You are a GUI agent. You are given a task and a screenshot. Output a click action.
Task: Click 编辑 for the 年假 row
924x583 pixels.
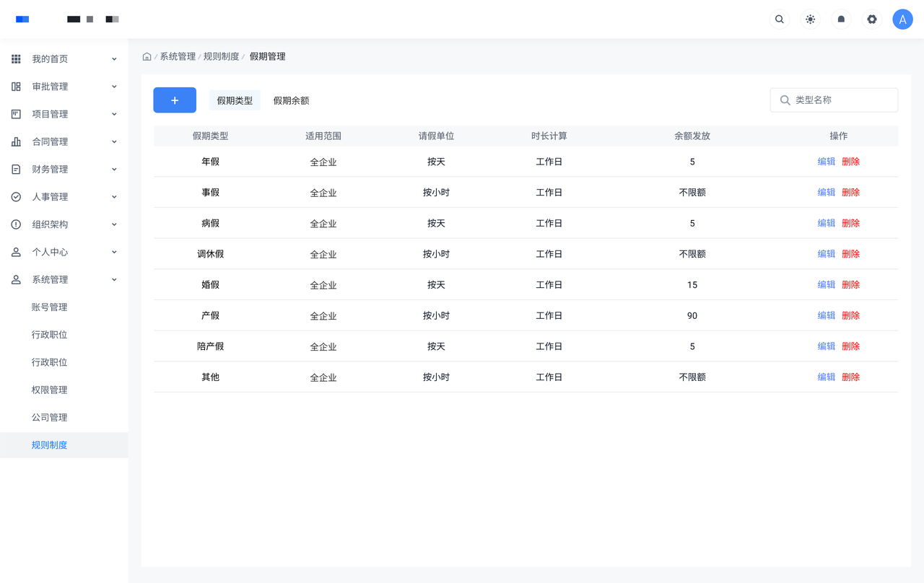(826, 162)
